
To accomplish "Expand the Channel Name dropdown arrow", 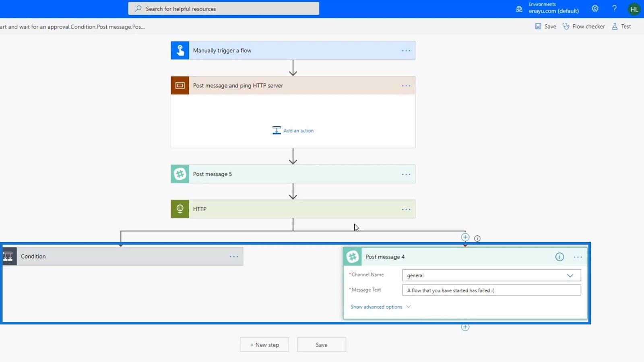I will coord(570,276).
